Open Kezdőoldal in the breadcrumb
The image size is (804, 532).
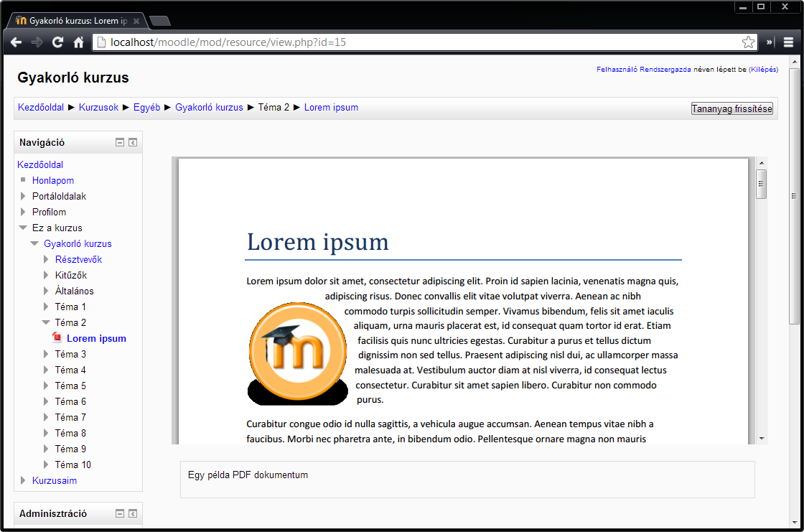pos(40,108)
